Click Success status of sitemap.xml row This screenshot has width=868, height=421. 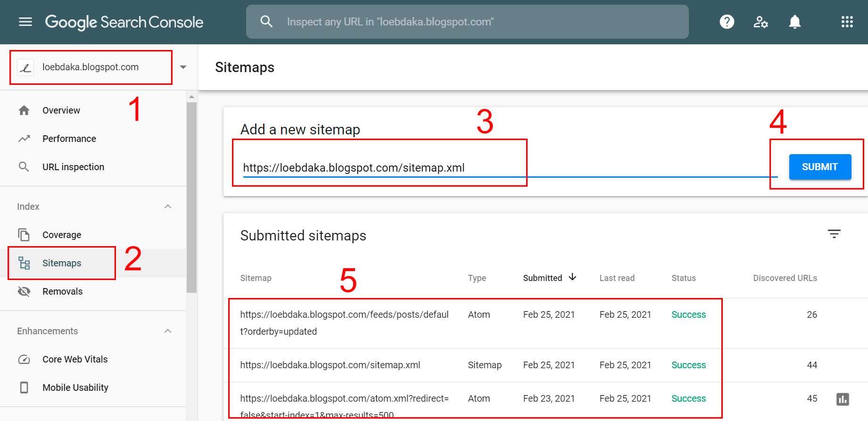[688, 365]
